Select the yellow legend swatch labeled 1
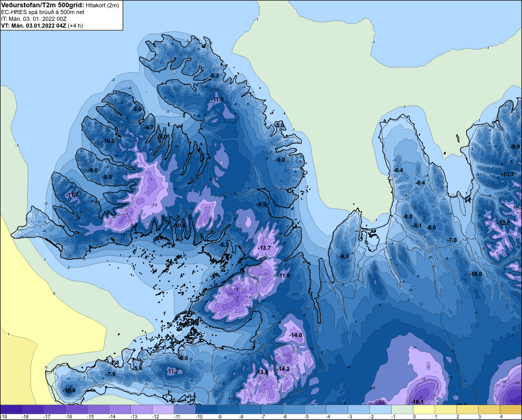Screen dimensions: 522x420 tap(445, 410)
